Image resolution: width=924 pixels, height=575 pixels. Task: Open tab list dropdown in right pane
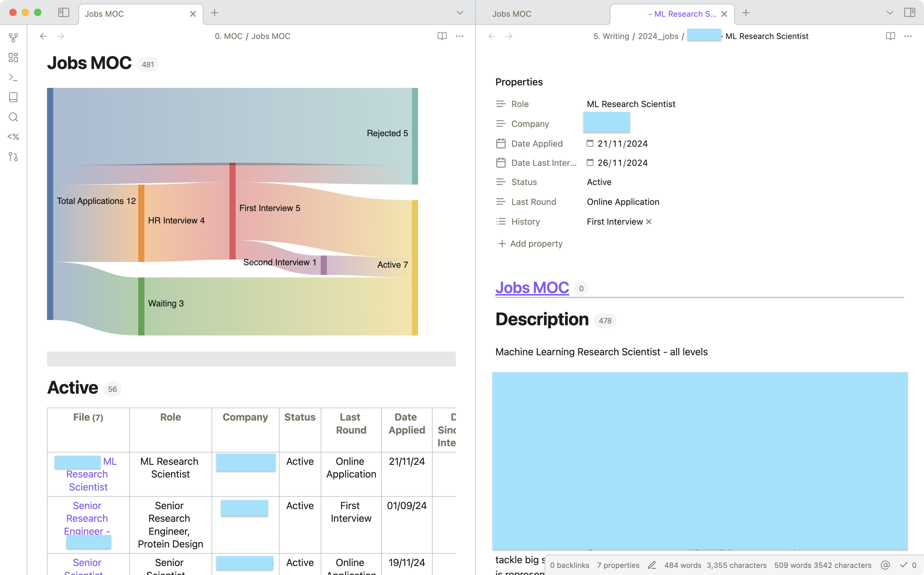(x=890, y=13)
